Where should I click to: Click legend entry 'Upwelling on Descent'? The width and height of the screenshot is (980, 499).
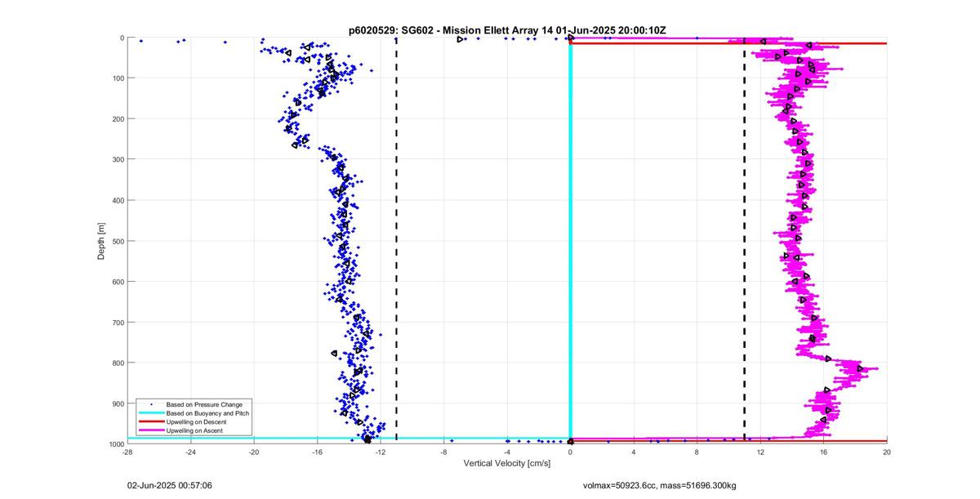(x=197, y=421)
